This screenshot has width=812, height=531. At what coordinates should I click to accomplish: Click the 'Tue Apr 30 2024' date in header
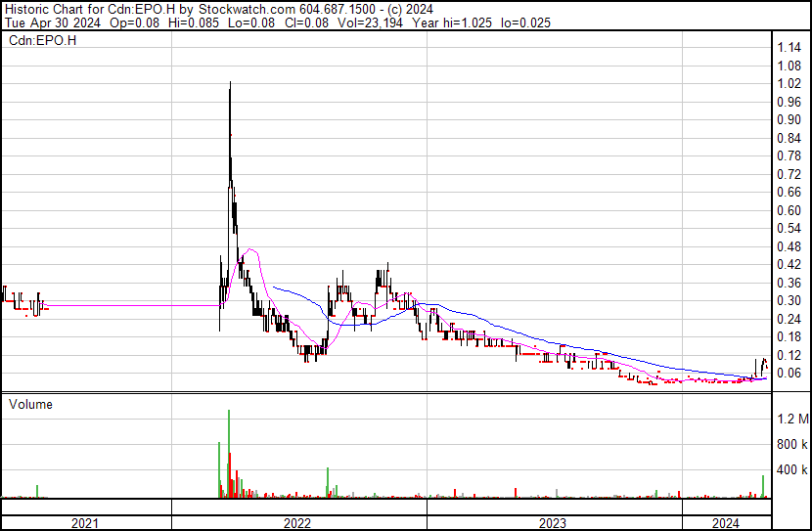[x=52, y=22]
